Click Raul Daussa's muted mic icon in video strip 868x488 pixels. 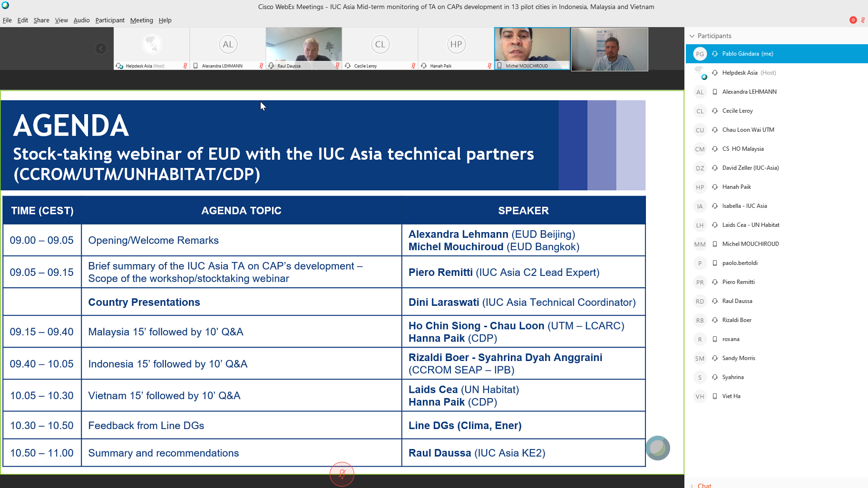click(x=337, y=66)
